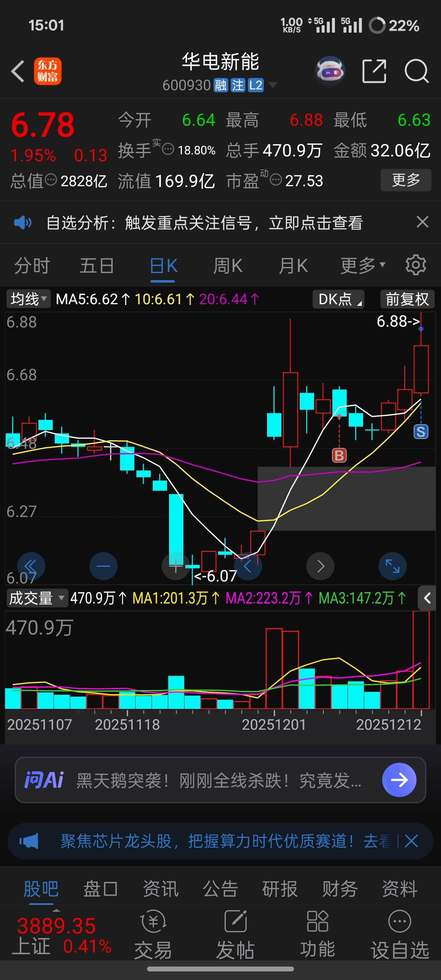441x980 pixels.
Task: Tap the tallest volume bar at 20251212
Action: coord(421,660)
